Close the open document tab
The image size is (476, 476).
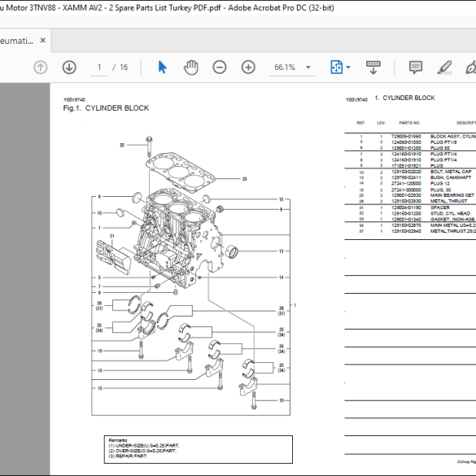(43, 40)
